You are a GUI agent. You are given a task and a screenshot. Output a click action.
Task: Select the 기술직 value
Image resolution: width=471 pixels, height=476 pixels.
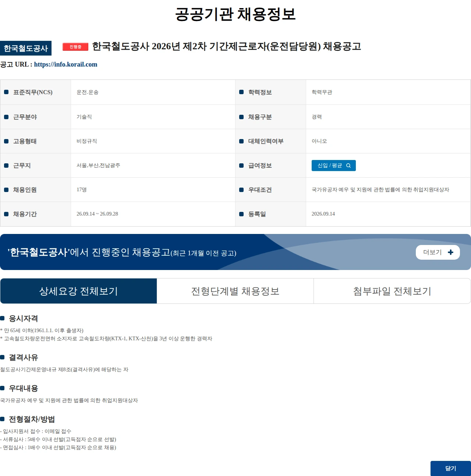(x=84, y=117)
